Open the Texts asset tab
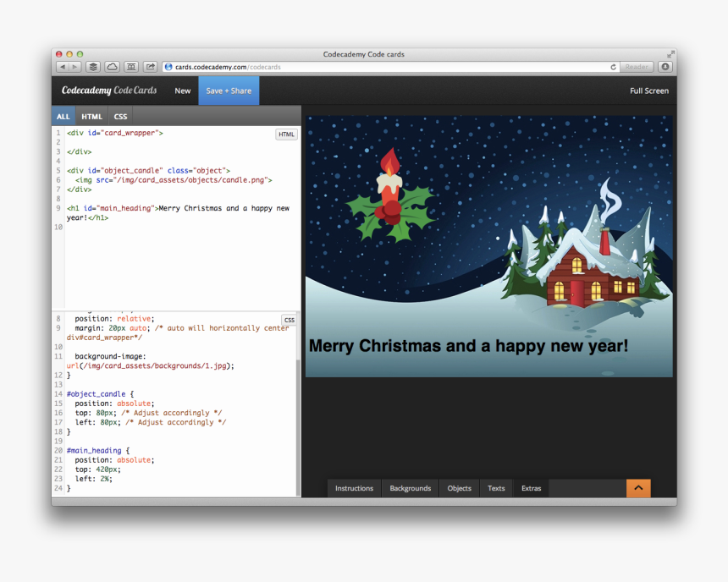Image resolution: width=728 pixels, height=582 pixels. [x=495, y=488]
